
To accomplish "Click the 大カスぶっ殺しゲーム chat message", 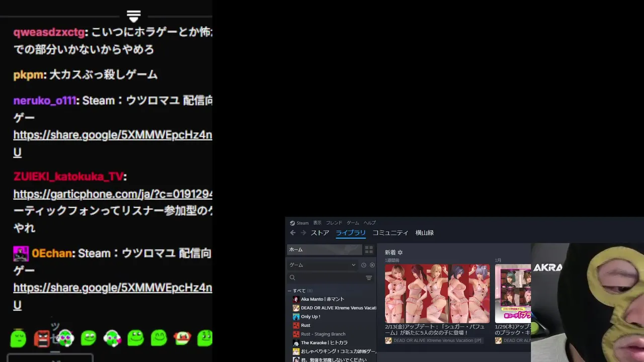I will coord(103,75).
